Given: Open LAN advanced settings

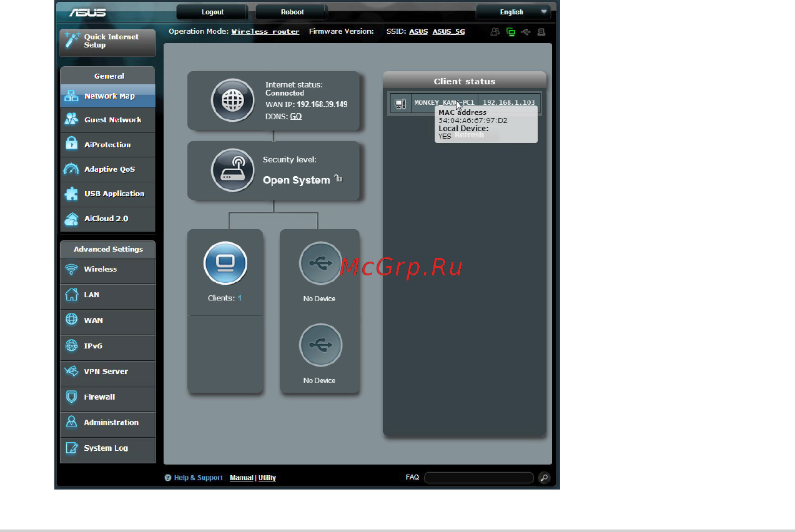Looking at the screenshot, I should coord(107,297).
